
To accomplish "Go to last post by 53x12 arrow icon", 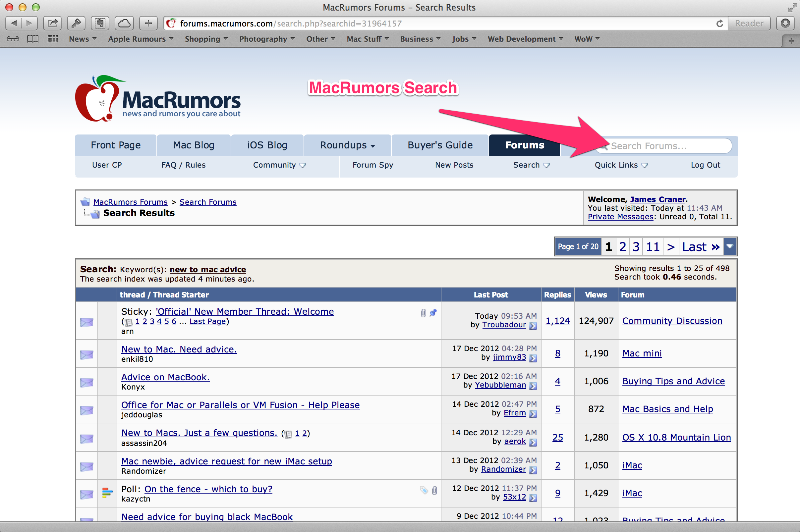I will [533, 498].
